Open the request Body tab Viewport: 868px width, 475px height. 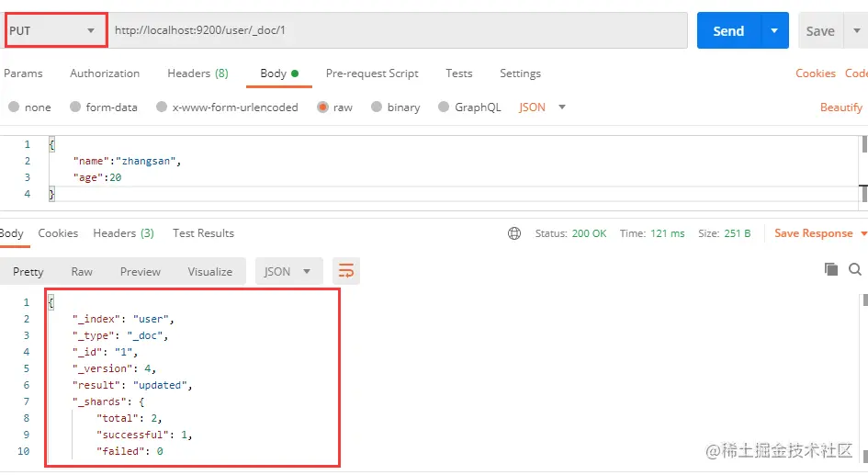click(279, 74)
